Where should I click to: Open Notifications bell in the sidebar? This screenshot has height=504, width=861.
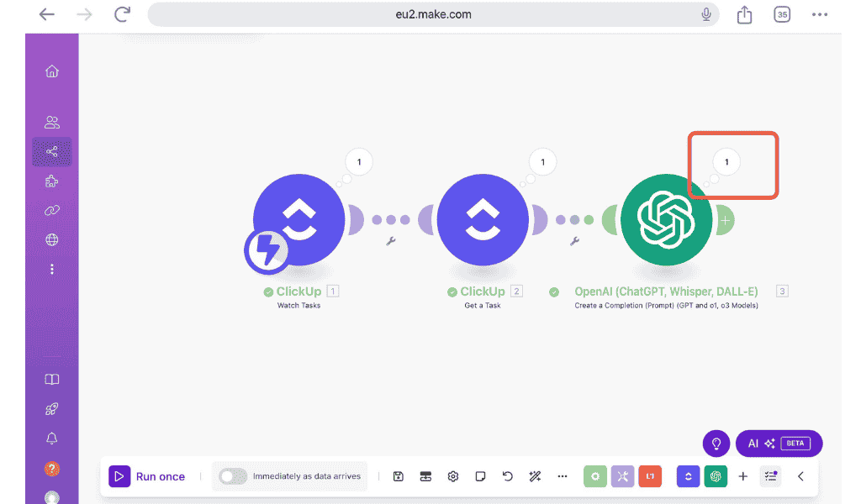click(51, 438)
